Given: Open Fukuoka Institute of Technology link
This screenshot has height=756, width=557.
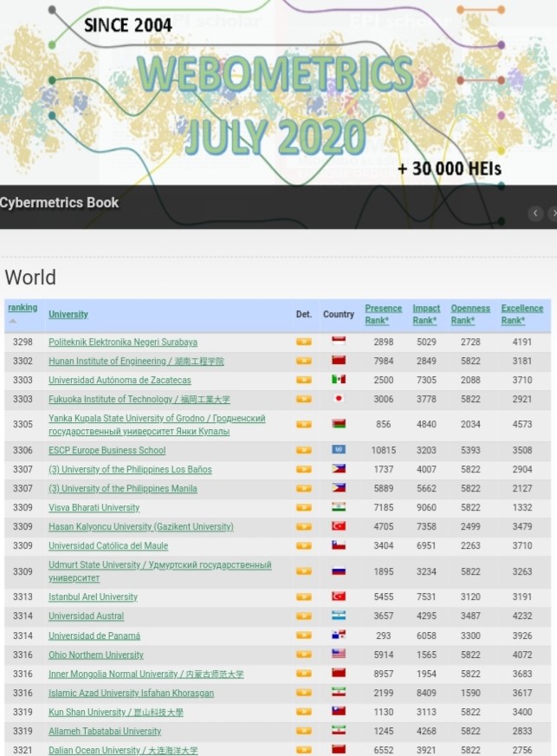Looking at the screenshot, I should [x=139, y=399].
